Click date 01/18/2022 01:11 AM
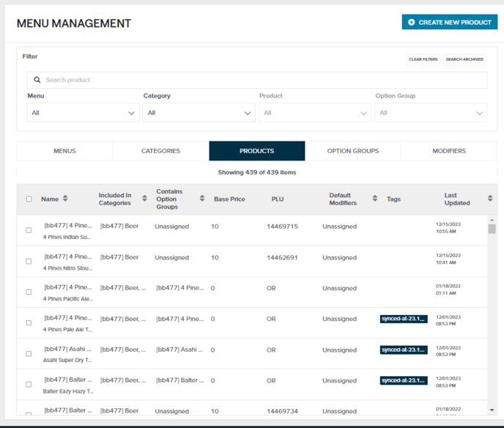This screenshot has width=504, height=428. (x=448, y=289)
